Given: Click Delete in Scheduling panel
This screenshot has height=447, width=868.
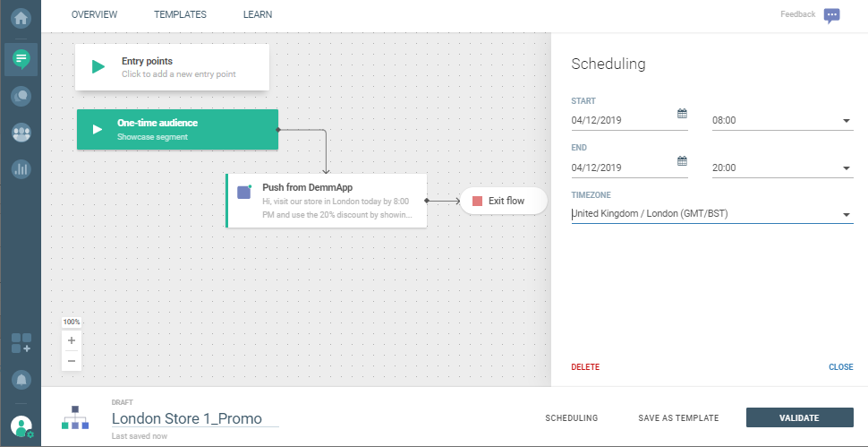Looking at the screenshot, I should (x=585, y=367).
